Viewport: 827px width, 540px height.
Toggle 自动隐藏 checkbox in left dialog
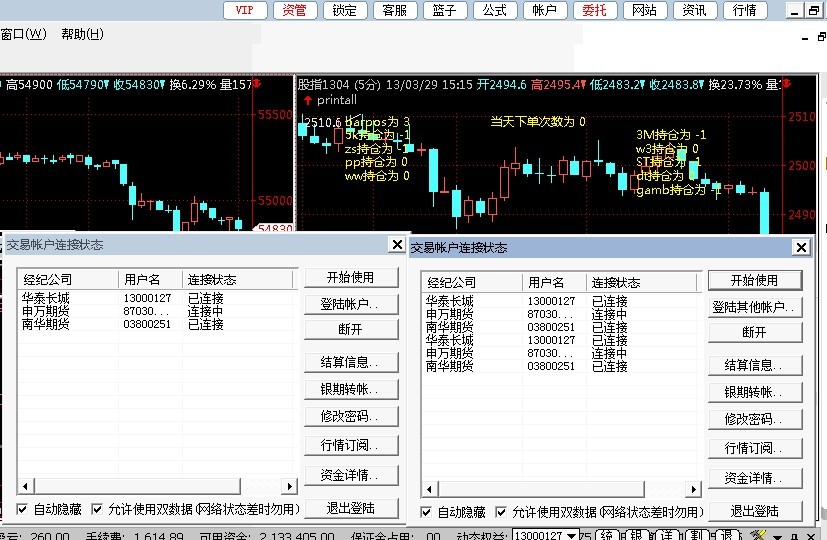(22, 509)
